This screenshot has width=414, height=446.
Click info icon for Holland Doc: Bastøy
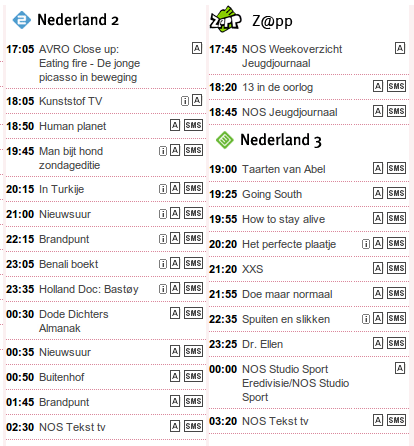(163, 289)
